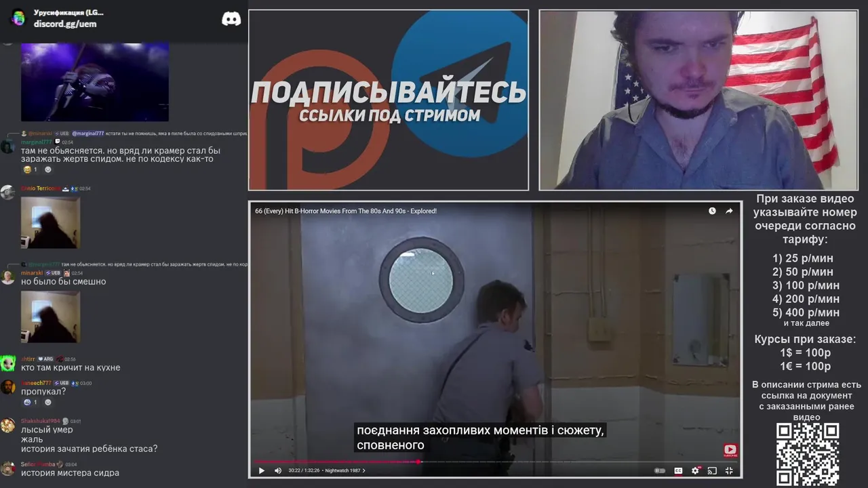Screen dimensions: 868x488
Task: Toggle closed captions CC button
Action: point(678,470)
